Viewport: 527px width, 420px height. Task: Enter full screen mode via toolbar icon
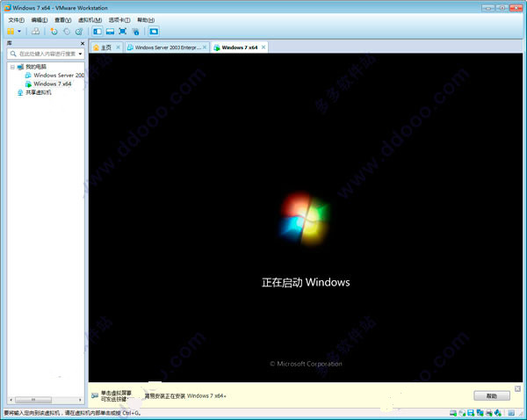[x=123, y=32]
